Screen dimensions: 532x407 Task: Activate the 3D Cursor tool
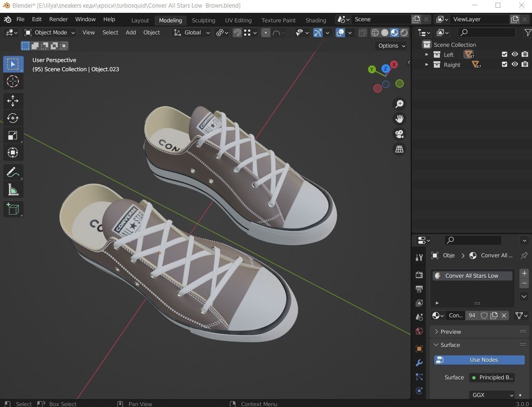pos(13,81)
